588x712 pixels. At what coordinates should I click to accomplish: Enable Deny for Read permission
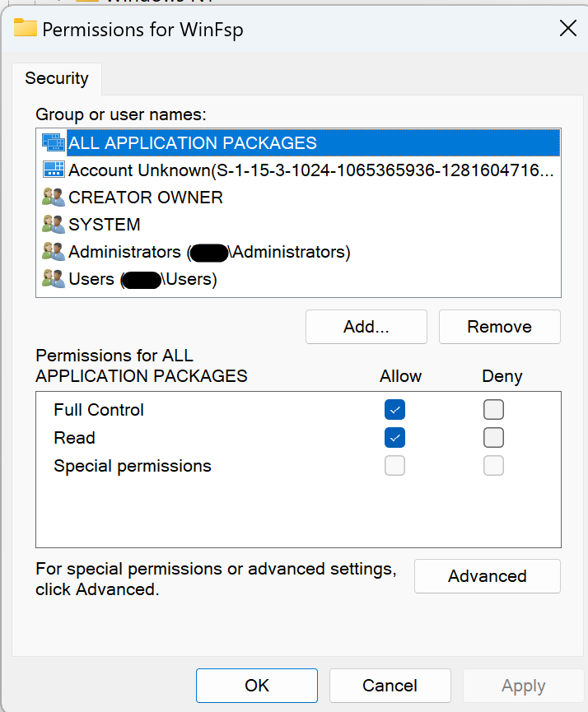click(x=493, y=437)
